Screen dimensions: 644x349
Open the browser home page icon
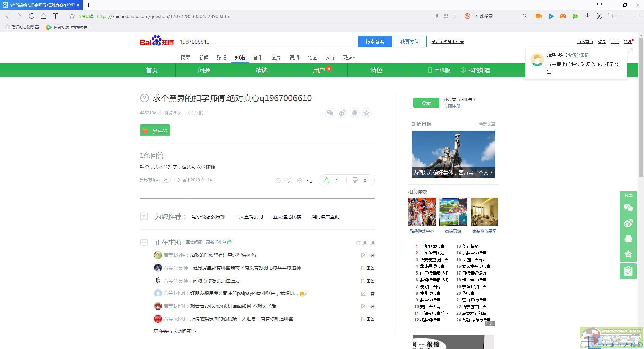[x=43, y=16]
